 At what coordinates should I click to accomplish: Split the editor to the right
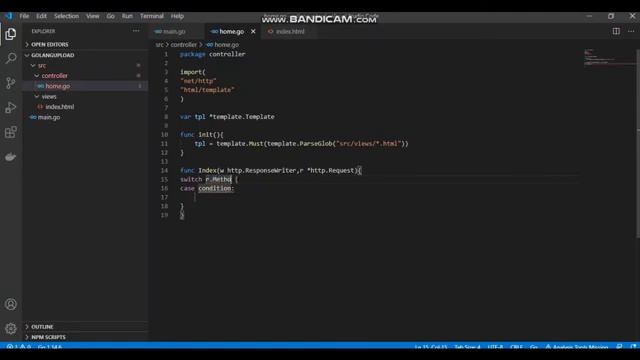click(x=616, y=31)
